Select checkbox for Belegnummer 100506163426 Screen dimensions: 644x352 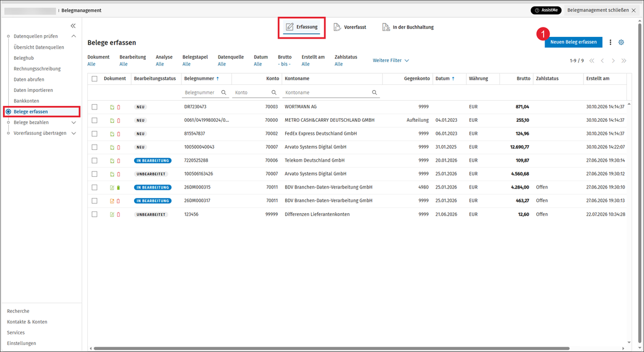click(94, 174)
